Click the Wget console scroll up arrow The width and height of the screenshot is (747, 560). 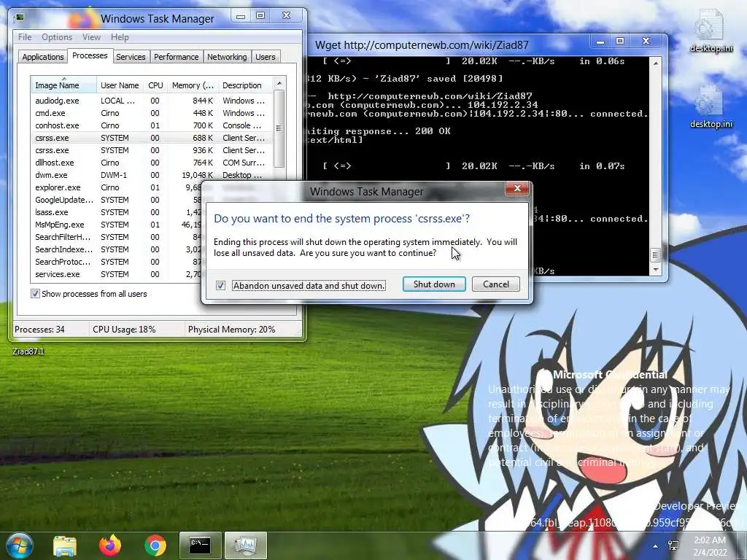[656, 63]
